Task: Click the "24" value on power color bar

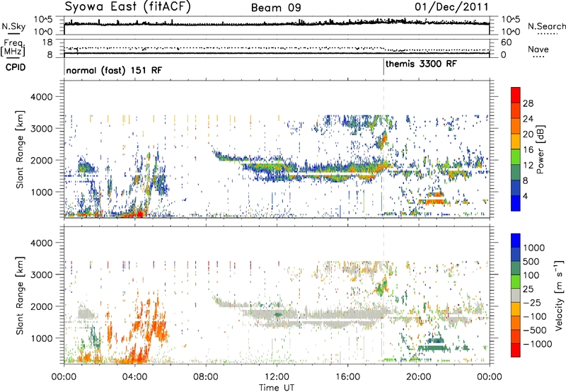Action: pyautogui.click(x=528, y=119)
